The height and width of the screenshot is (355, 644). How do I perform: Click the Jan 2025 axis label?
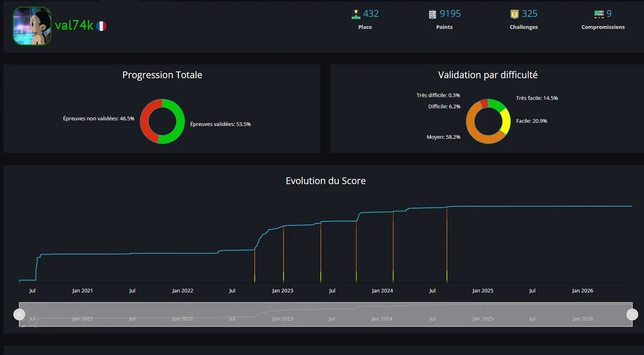(x=483, y=291)
